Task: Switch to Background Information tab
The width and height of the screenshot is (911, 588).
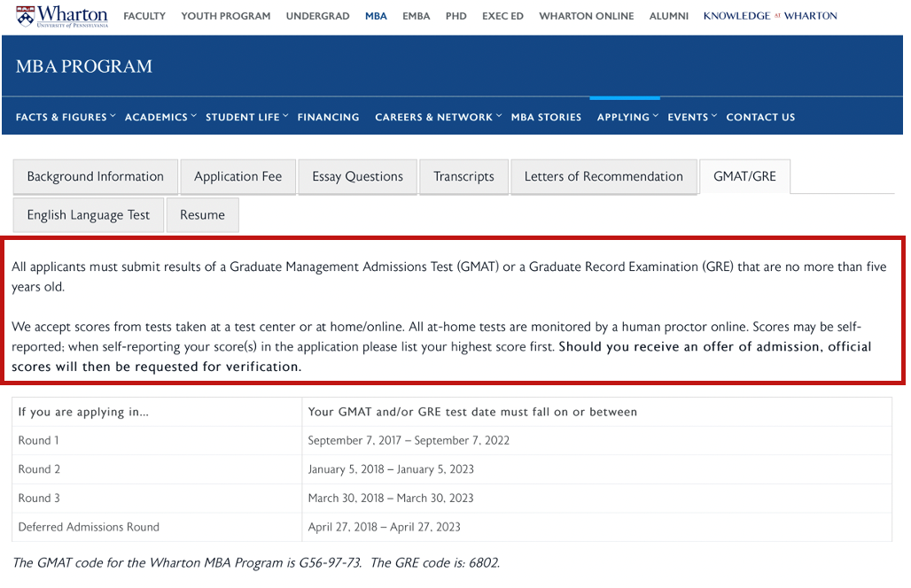Action: coord(96,176)
